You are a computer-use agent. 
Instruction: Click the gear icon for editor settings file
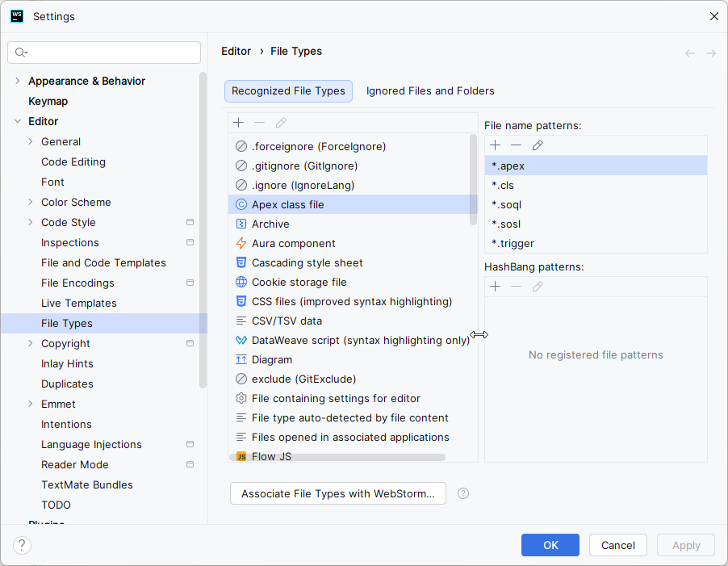tap(241, 398)
